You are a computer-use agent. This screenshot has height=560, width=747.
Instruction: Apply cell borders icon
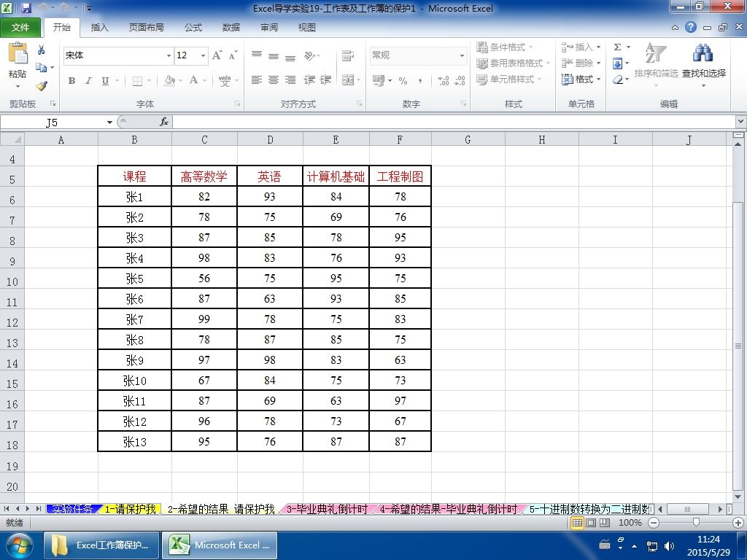coord(137,81)
